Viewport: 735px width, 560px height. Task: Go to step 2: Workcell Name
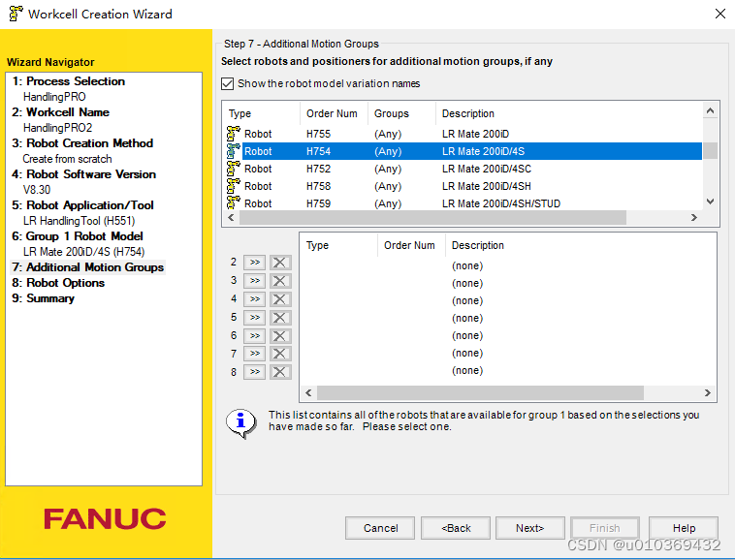pyautogui.click(x=60, y=112)
